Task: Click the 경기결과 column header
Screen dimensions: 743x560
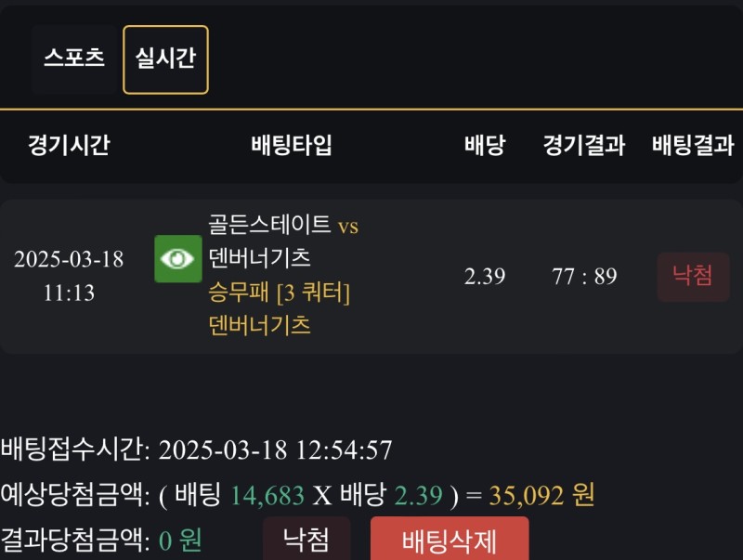Action: [x=584, y=146]
